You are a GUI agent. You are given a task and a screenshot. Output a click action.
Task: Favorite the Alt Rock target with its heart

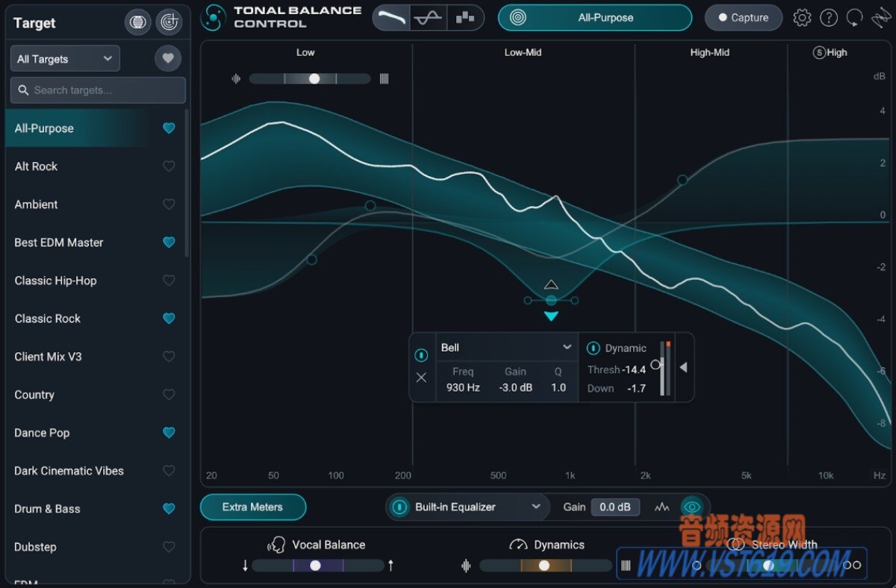(x=169, y=166)
